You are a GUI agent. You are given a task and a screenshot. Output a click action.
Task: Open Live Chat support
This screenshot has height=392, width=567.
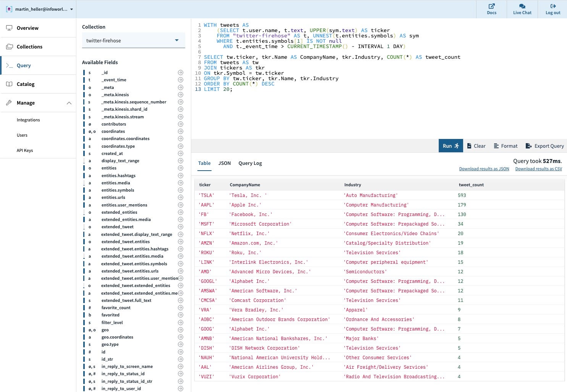pyautogui.click(x=522, y=9)
